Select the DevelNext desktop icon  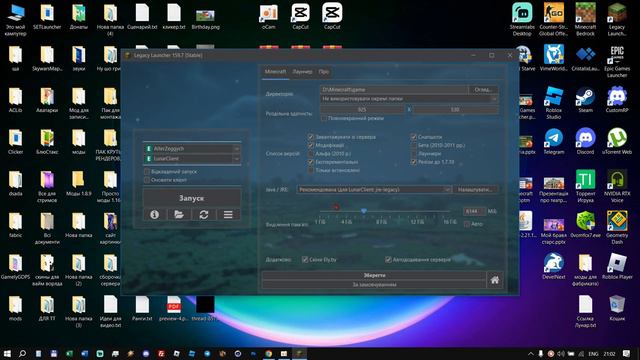[553, 266]
